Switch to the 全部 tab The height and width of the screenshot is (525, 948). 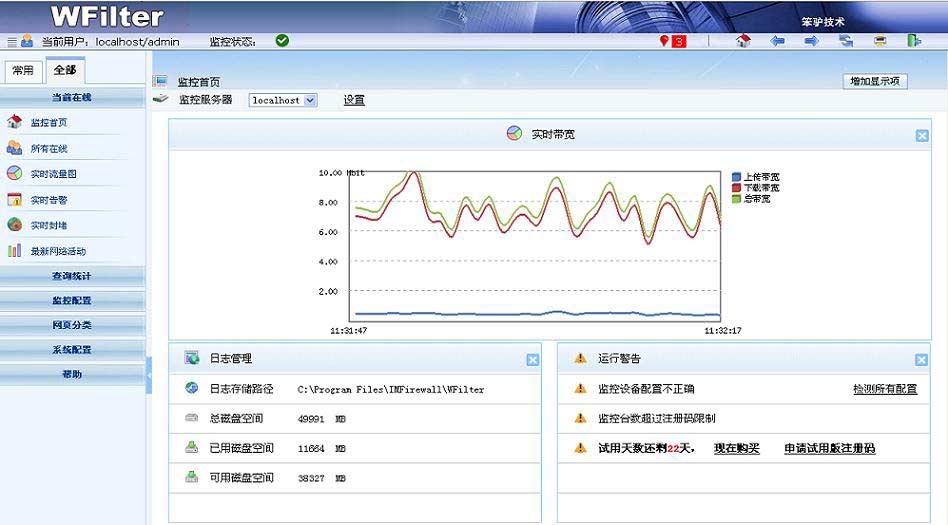65,70
